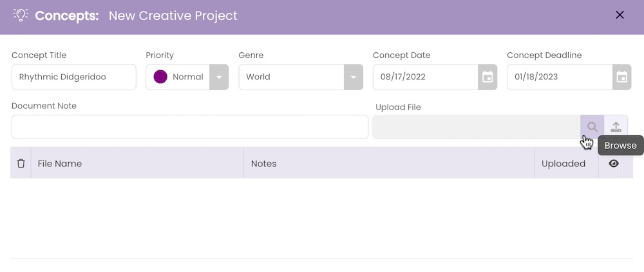This screenshot has width=644, height=272.
Task: Click the Concept Date 08/17/2022 field
Action: click(x=426, y=77)
